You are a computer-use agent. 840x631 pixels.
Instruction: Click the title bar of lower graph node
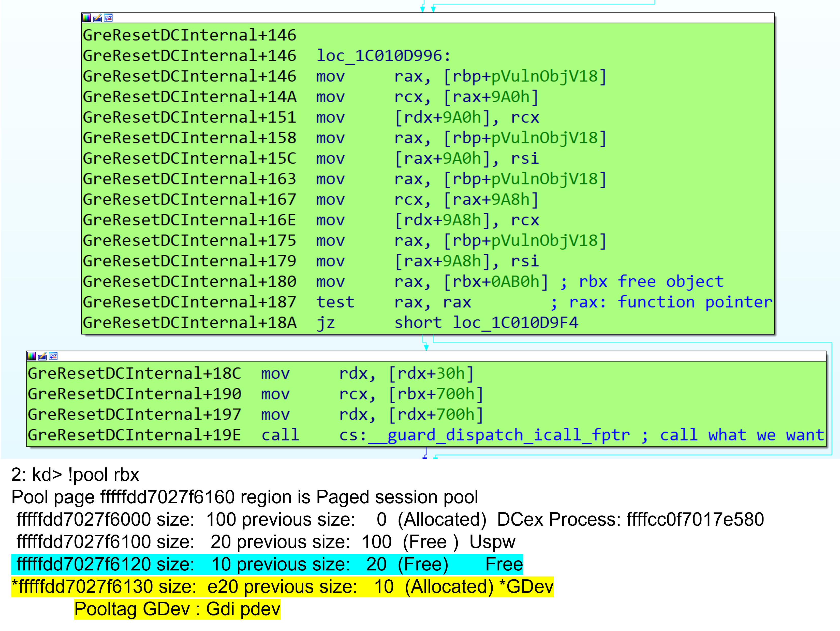[426, 356]
